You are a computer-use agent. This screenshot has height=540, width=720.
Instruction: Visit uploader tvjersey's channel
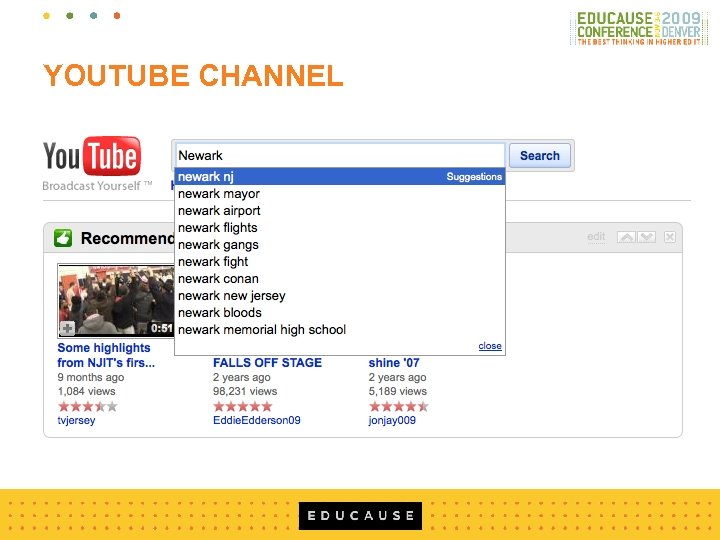click(76, 420)
